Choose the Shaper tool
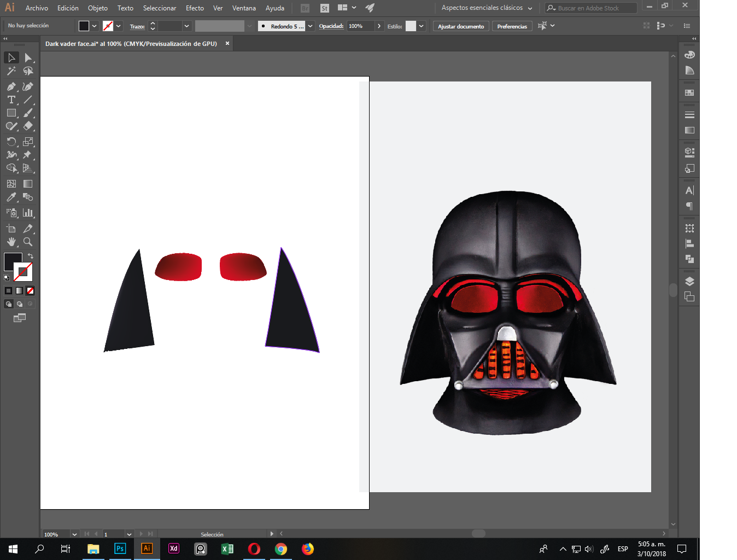The image size is (737, 560). coord(11,126)
